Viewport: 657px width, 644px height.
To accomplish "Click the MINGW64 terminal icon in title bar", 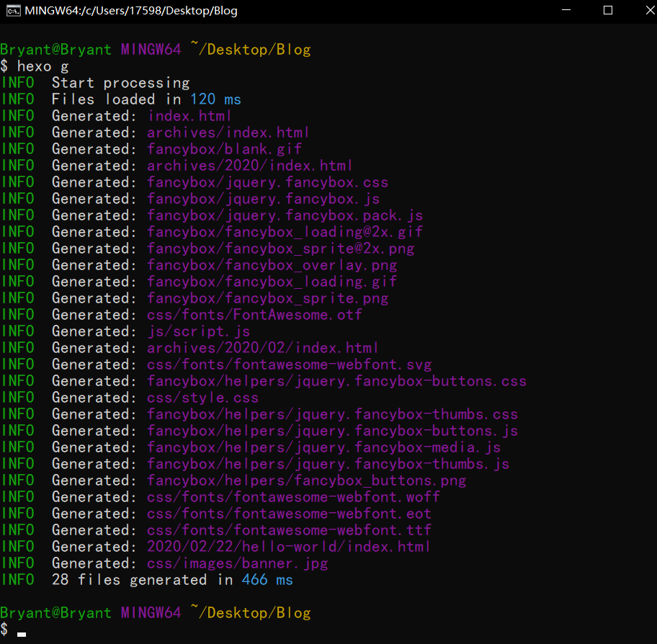I will [14, 11].
